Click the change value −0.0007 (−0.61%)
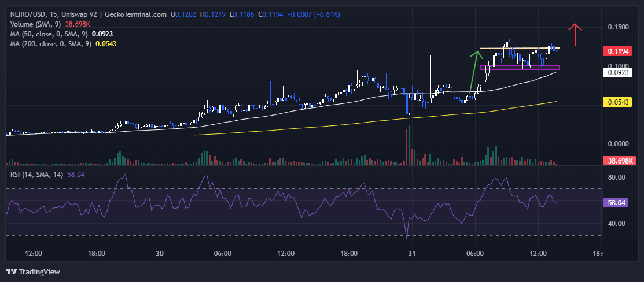 (x=312, y=14)
